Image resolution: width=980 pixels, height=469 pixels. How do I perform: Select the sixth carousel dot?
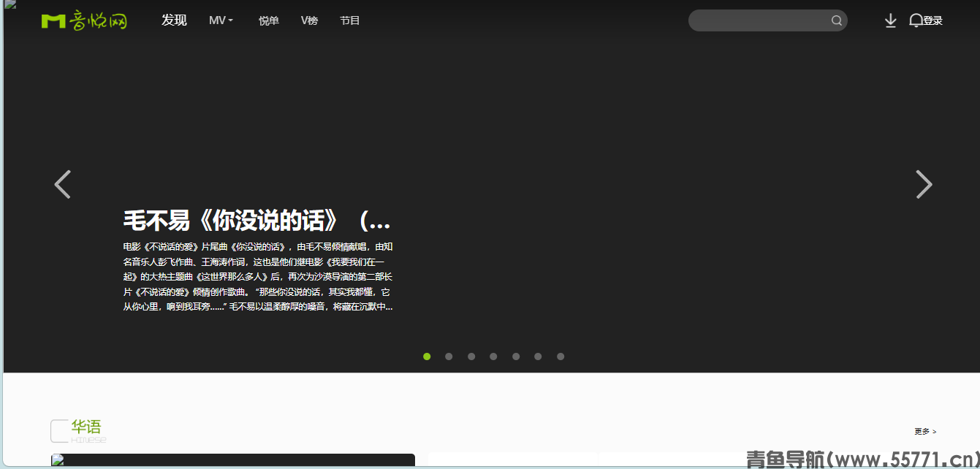pyautogui.click(x=538, y=356)
